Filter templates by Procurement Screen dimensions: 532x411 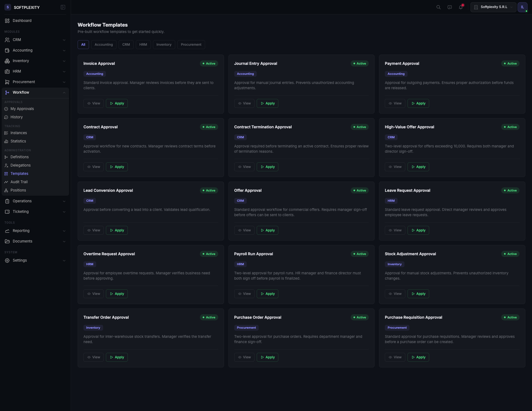coord(191,44)
